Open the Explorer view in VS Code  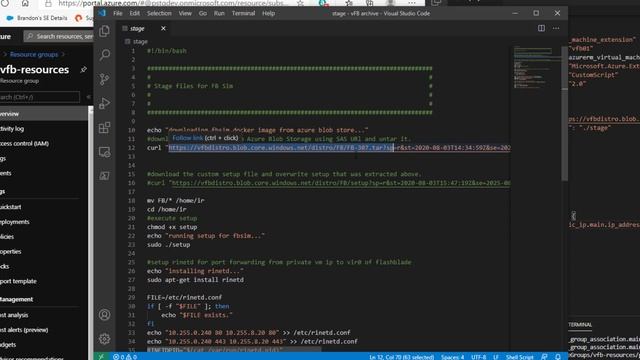pos(104,31)
